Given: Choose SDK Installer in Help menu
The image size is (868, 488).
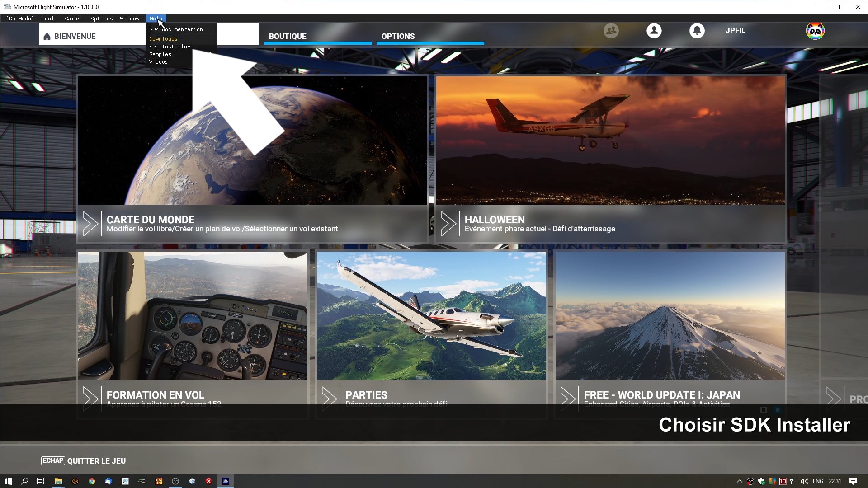Looking at the screenshot, I should [170, 47].
